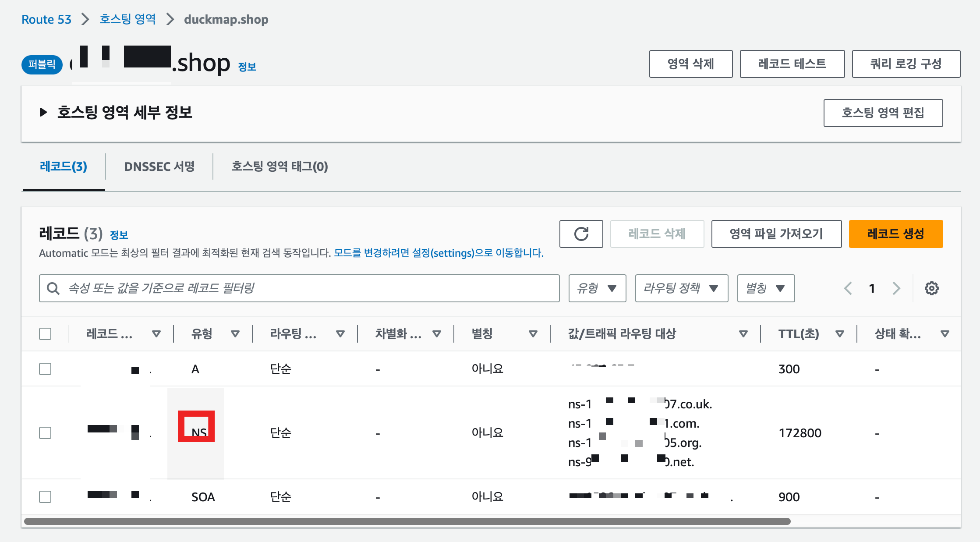Click the horizontal table scrollbar

point(407,521)
